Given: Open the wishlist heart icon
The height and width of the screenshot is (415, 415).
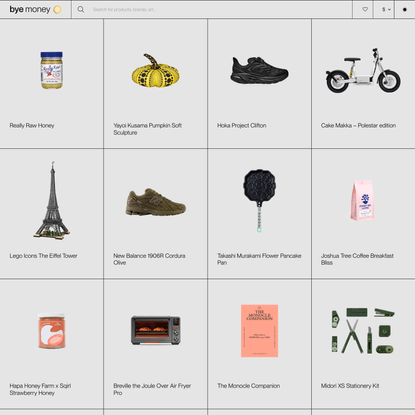Looking at the screenshot, I should pyautogui.click(x=365, y=9).
